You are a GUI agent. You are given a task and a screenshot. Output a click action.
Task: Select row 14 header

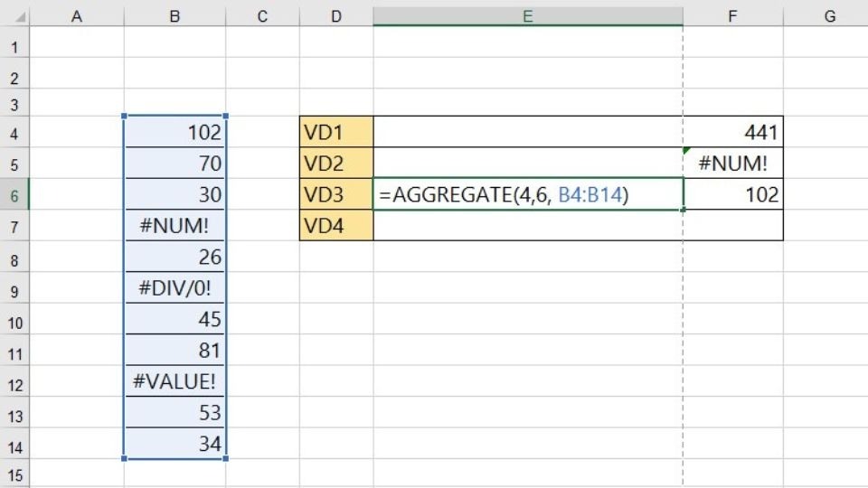pyautogui.click(x=14, y=444)
